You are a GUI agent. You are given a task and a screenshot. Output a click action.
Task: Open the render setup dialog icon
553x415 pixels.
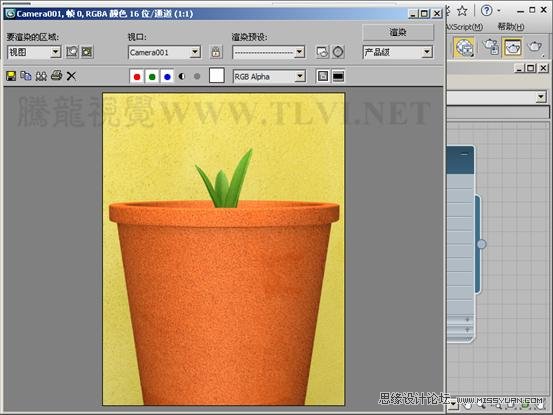322,52
